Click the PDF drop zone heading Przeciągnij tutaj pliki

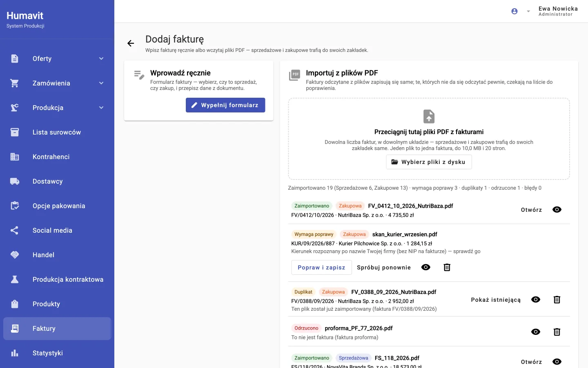click(429, 132)
